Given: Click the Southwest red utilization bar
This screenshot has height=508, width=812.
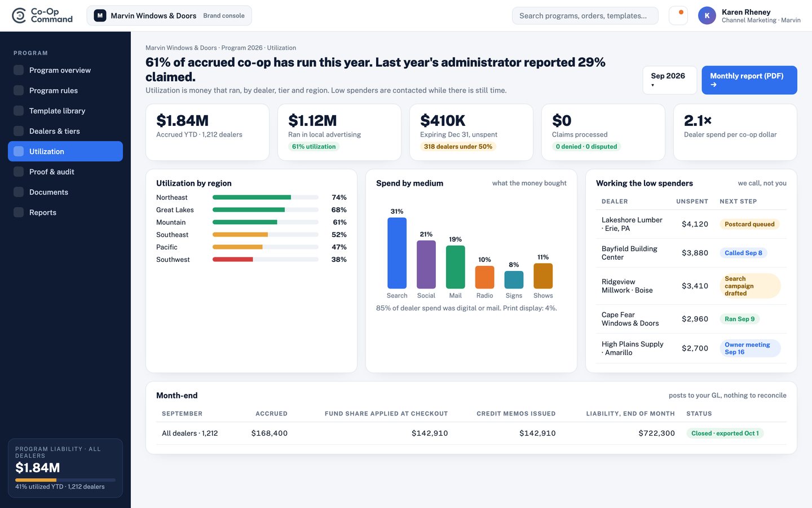Looking at the screenshot, I should pyautogui.click(x=232, y=260).
